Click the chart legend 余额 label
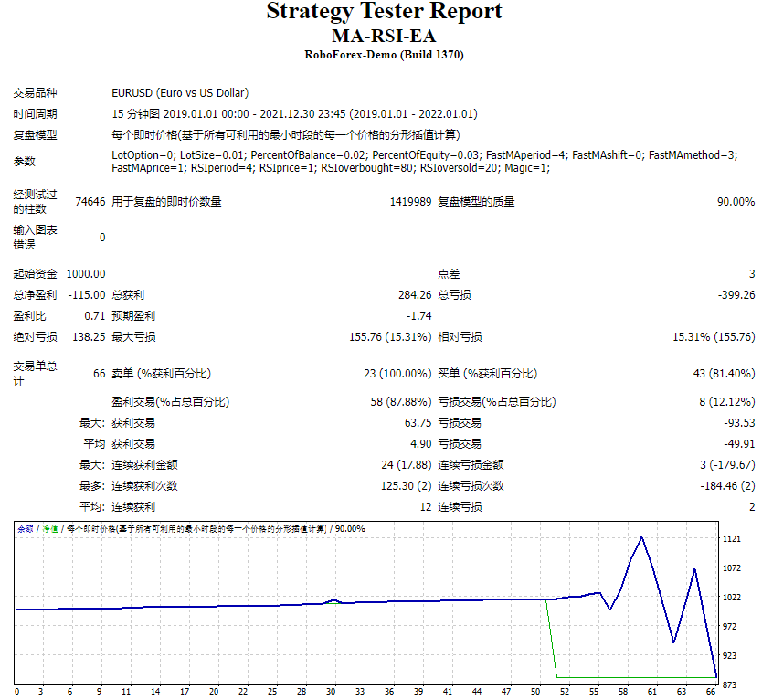Screen dimensions: 762x700 [x=26, y=529]
